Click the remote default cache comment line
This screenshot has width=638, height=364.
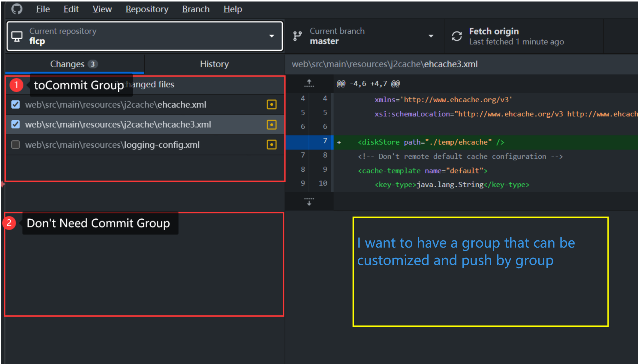click(x=460, y=156)
